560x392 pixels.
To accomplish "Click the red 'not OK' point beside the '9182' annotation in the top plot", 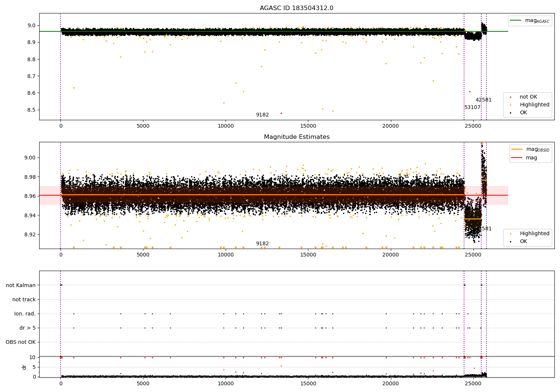I will [x=281, y=113].
